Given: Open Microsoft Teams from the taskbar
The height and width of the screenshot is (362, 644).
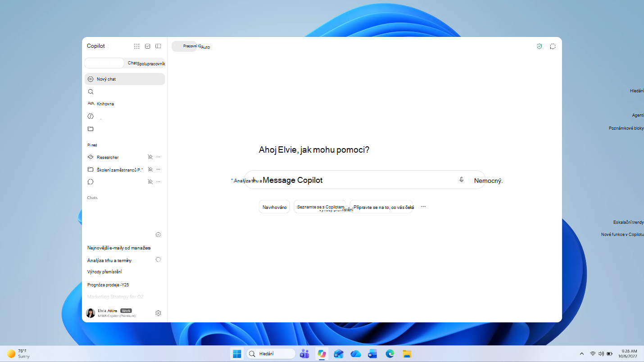Looking at the screenshot, I should click(x=304, y=354).
